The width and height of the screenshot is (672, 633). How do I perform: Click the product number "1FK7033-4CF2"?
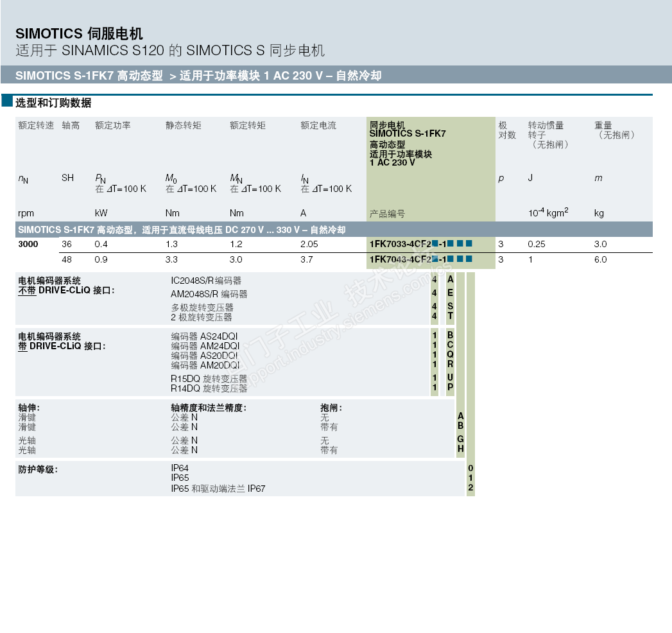click(401, 244)
